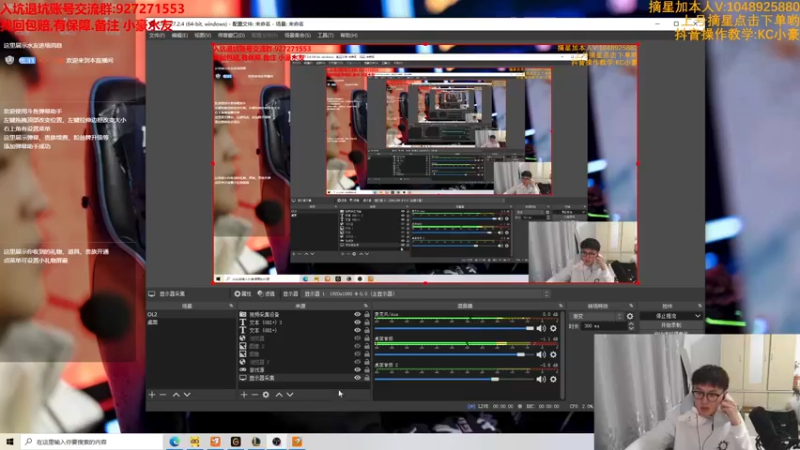The height and width of the screenshot is (450, 800).
Task: Click the 显示器 label button in source toolbar
Action: tap(290, 294)
